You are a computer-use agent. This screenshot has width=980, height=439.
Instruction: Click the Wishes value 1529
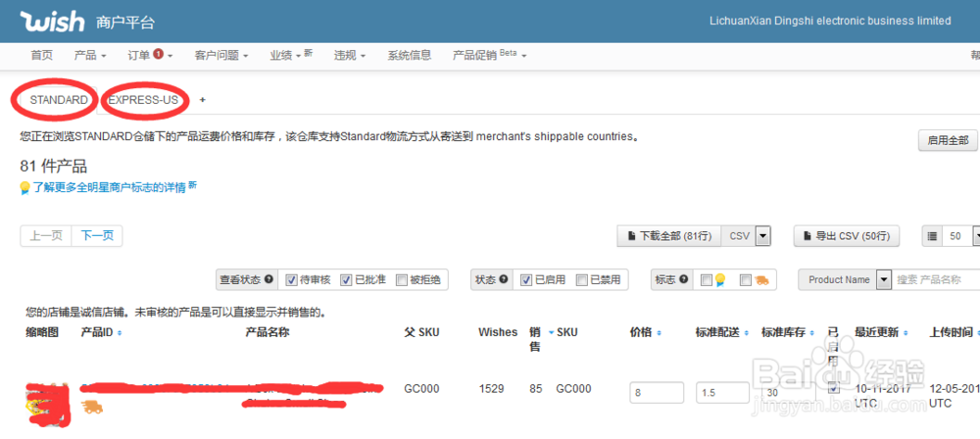(x=491, y=389)
